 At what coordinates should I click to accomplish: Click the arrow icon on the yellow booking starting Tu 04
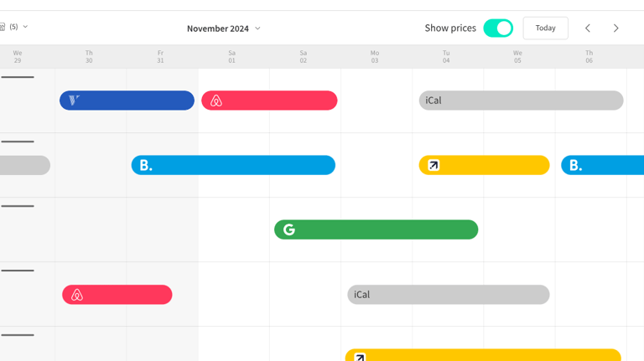coord(434,165)
